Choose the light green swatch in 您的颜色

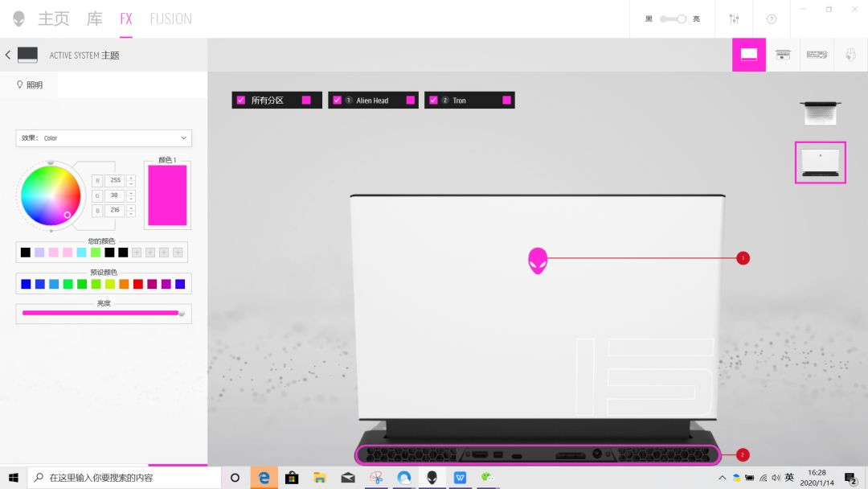pos(96,253)
